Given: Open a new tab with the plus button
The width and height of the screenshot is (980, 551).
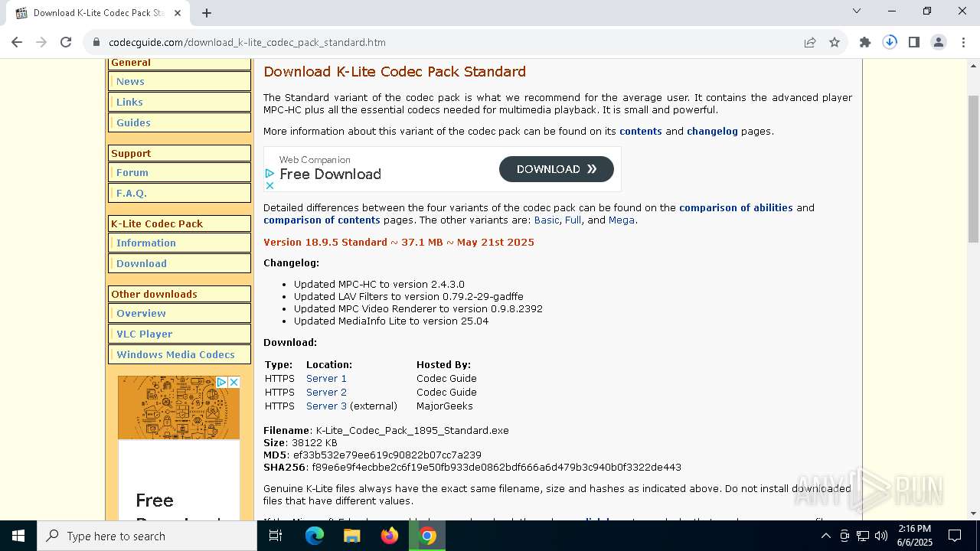Looking at the screenshot, I should coord(207,12).
